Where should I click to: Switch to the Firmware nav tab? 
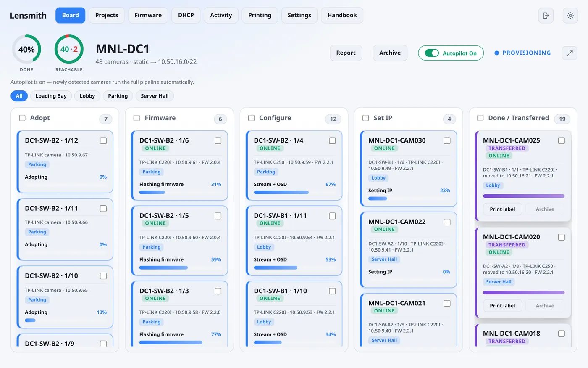pos(148,15)
